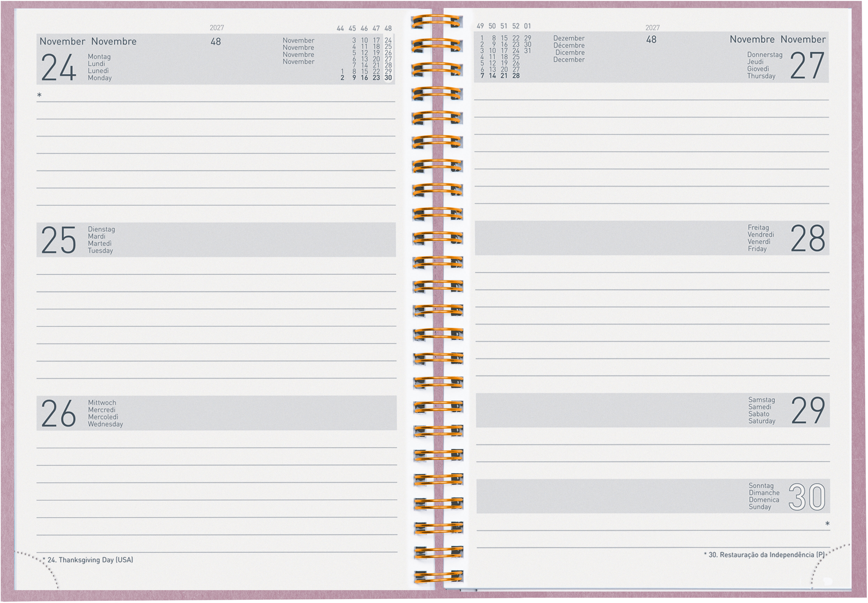Click the outlined Sunday date number 30
Viewport: 868px width, 603px height.
pyautogui.click(x=807, y=497)
